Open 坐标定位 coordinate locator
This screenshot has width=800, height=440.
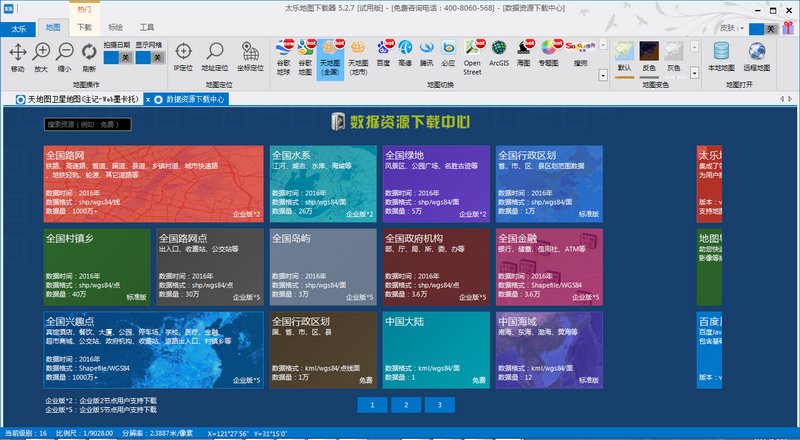pos(250,57)
